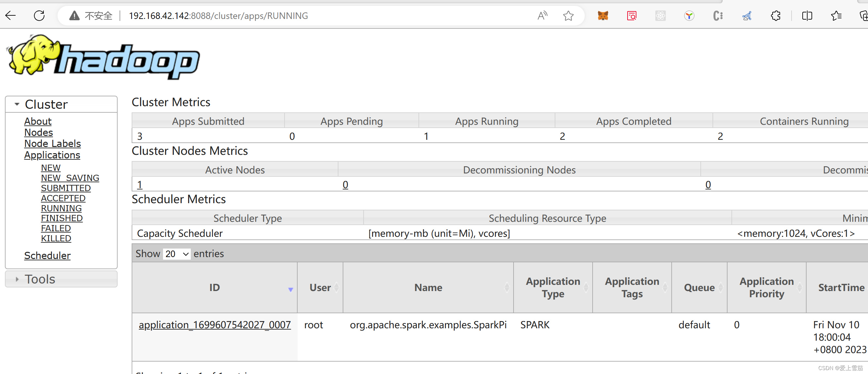This screenshot has height=374, width=868.
Task: Open application_1699607542027_0007 details link
Action: (215, 324)
